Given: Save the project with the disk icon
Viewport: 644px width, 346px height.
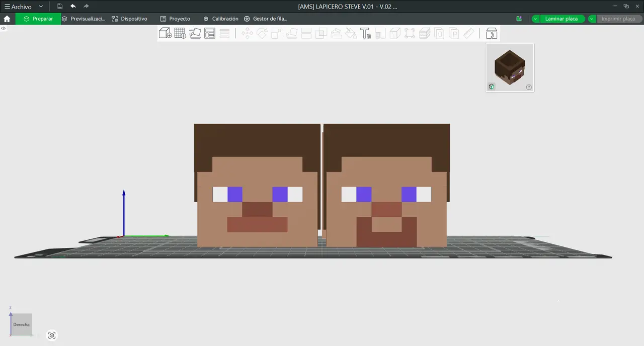Looking at the screenshot, I should 60,6.
